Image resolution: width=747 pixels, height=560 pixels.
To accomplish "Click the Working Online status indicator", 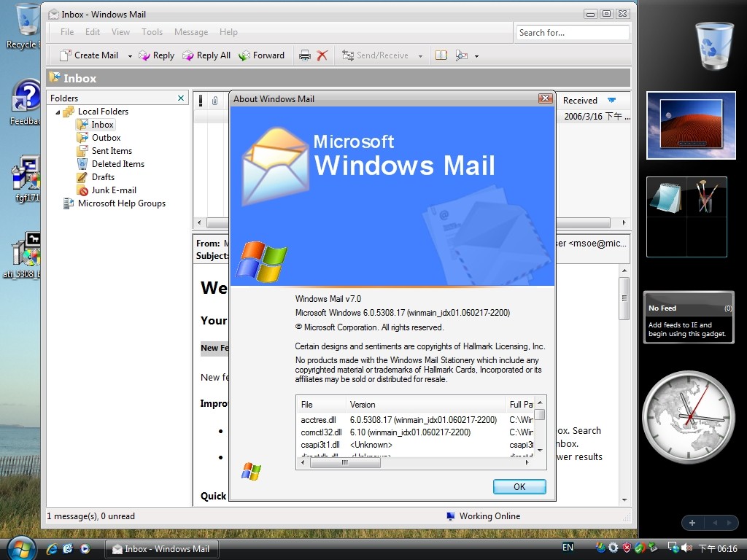I will pos(484,516).
